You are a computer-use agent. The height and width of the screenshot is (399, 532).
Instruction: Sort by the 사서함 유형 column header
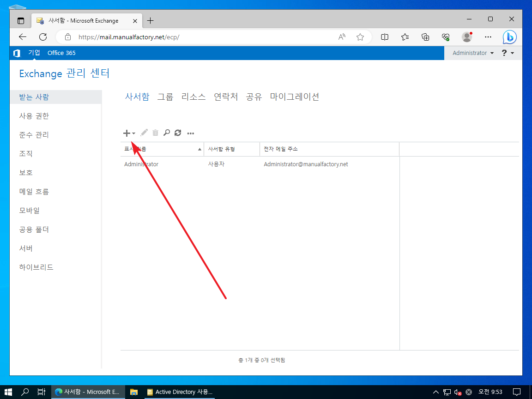232,149
